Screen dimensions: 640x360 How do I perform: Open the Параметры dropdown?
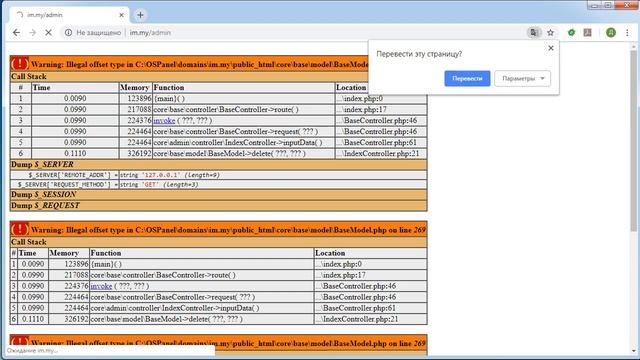coord(522,78)
